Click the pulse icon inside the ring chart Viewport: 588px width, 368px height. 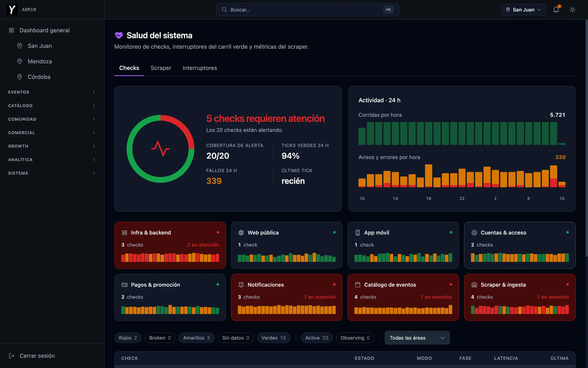coord(160,149)
